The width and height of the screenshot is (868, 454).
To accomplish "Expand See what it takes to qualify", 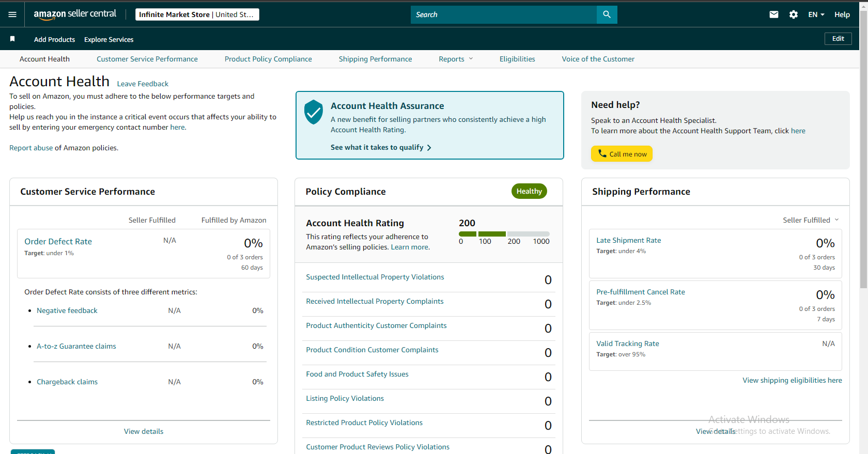I will (381, 147).
